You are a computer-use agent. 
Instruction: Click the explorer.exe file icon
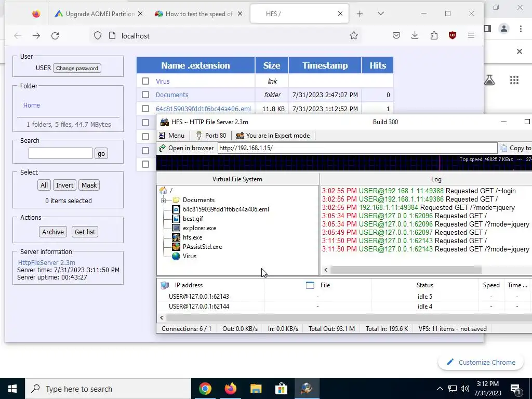pyautogui.click(x=176, y=228)
